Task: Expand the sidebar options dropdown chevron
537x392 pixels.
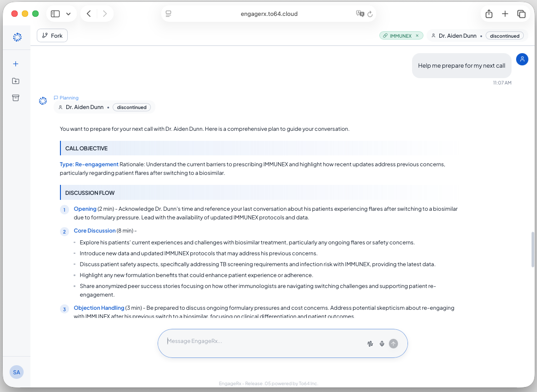Action: coord(69,14)
